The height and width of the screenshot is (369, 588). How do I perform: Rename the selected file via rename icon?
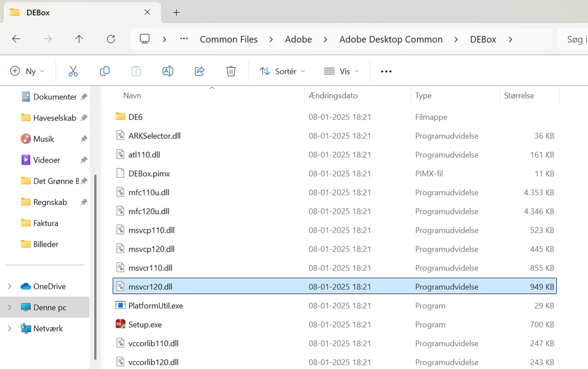[x=167, y=71]
